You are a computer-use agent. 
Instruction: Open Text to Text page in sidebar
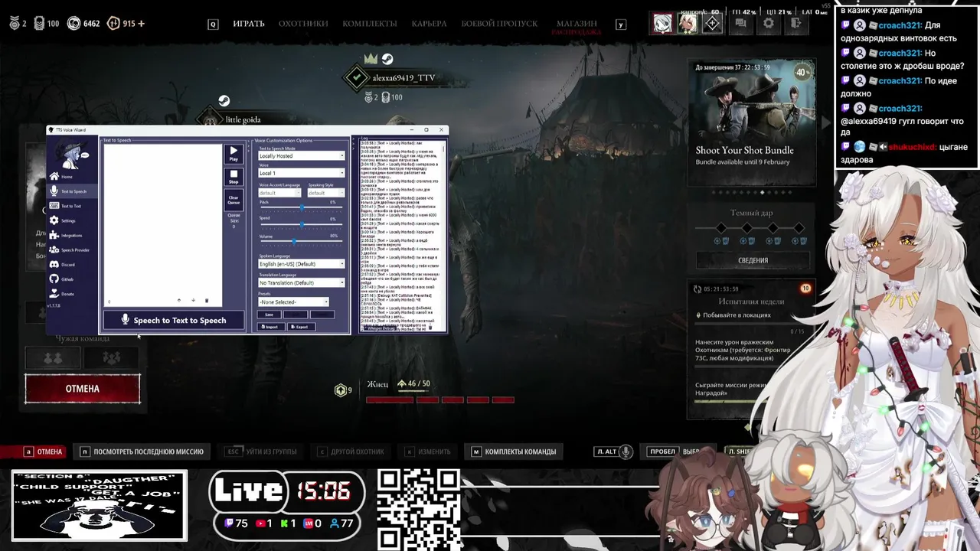[70, 206]
